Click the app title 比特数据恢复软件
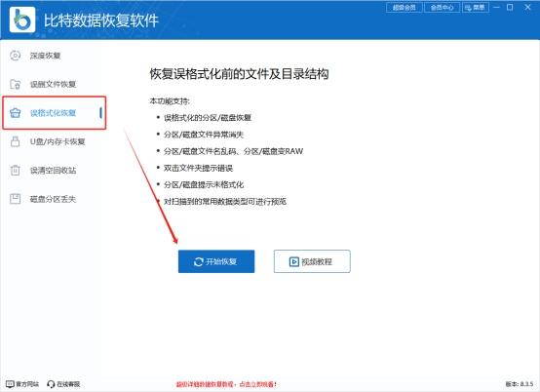 click(101, 20)
